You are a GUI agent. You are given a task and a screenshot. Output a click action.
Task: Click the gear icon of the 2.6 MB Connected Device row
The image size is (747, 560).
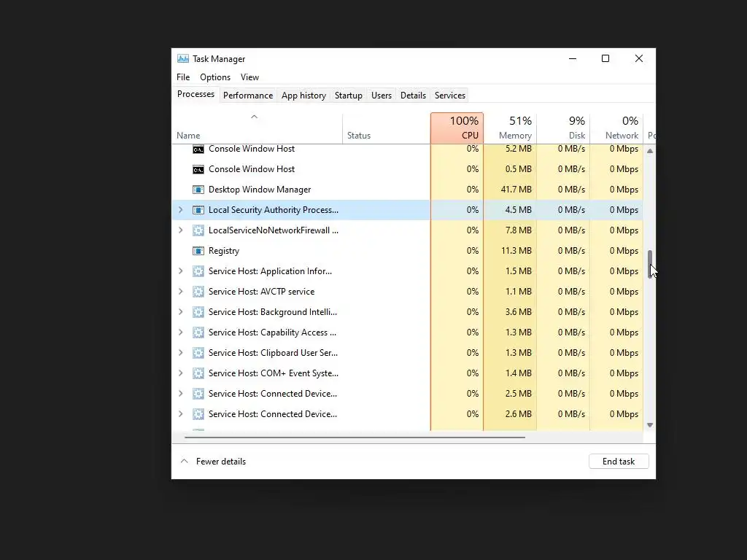click(198, 414)
